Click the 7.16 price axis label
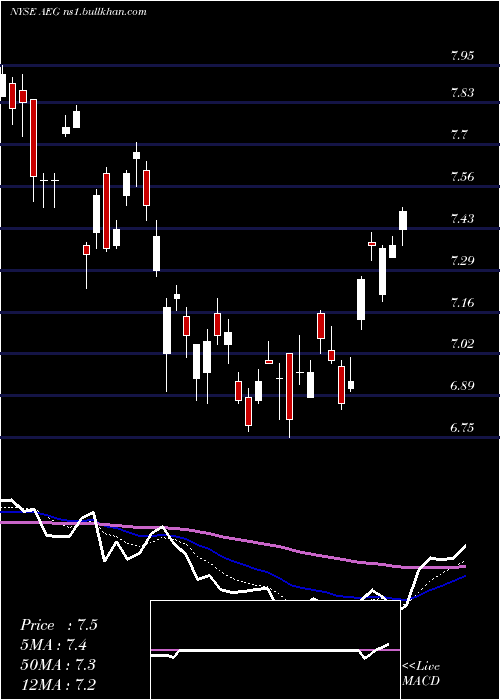Screen dimensions: 500x700 tap(462, 303)
